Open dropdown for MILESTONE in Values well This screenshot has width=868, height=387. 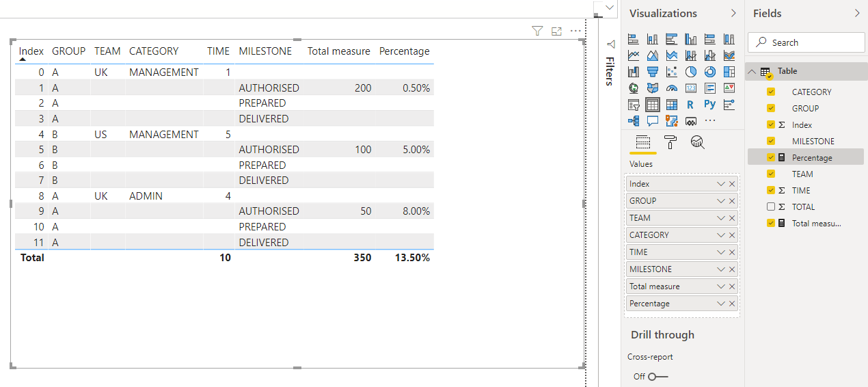(x=720, y=269)
